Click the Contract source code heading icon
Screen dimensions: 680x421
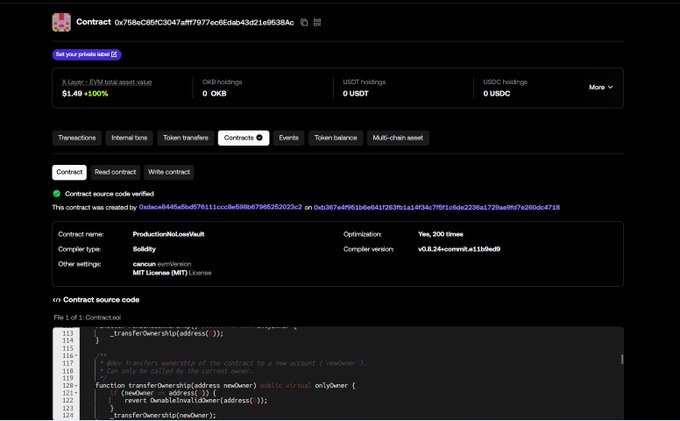click(56, 300)
